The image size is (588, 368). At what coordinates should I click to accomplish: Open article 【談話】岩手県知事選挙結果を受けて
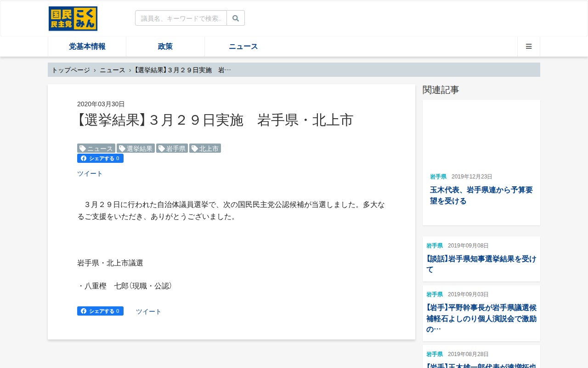(x=481, y=264)
